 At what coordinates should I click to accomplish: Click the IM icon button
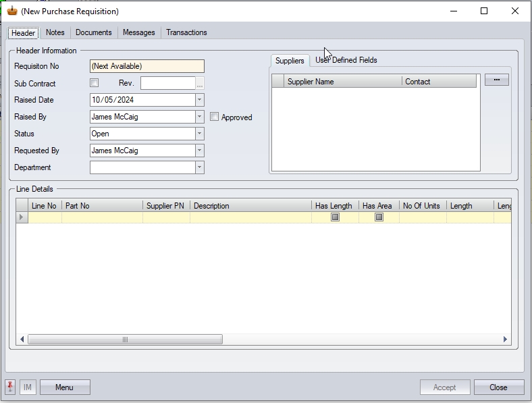tap(28, 387)
